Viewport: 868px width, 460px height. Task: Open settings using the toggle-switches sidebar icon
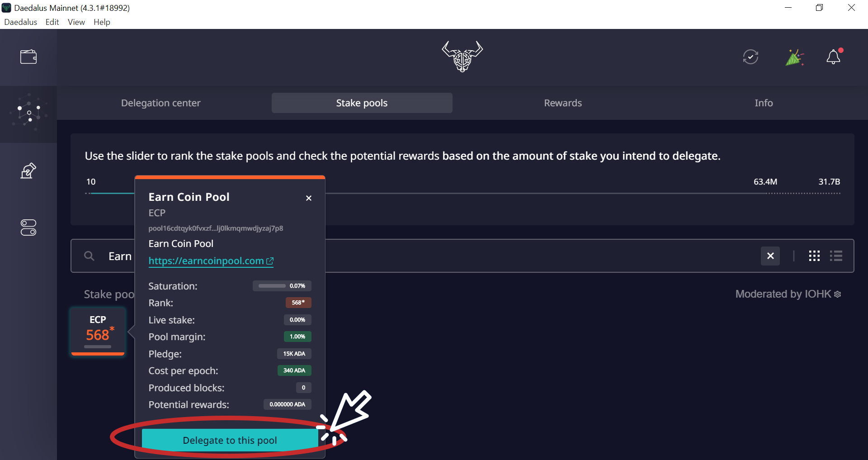[x=28, y=228]
